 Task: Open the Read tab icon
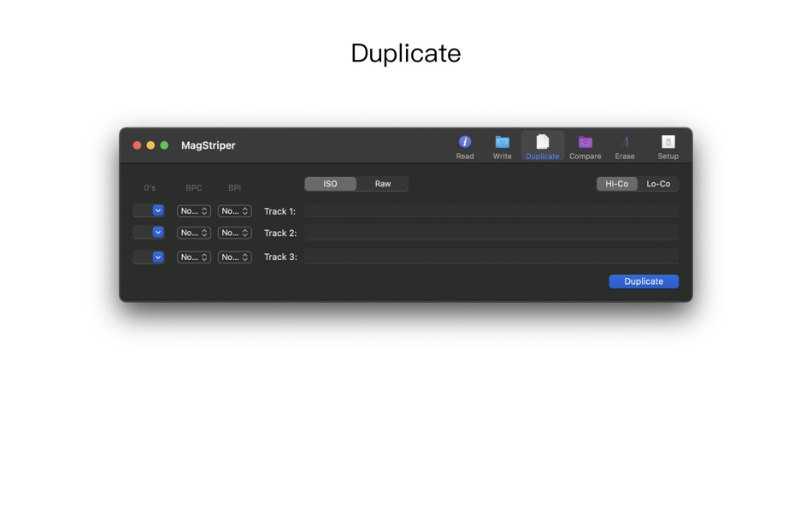coord(465,145)
